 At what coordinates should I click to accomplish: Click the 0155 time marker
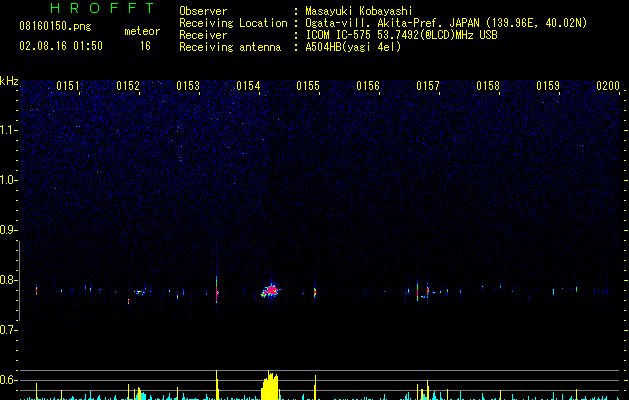pyautogui.click(x=308, y=86)
